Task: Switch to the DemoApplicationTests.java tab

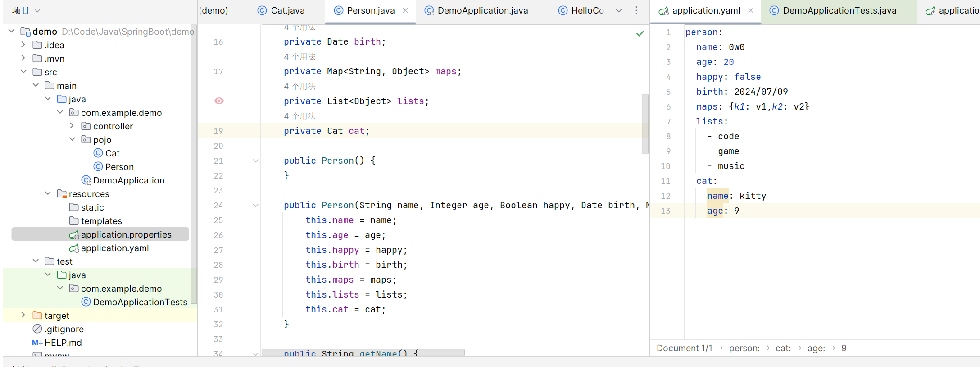Action: coord(839,10)
